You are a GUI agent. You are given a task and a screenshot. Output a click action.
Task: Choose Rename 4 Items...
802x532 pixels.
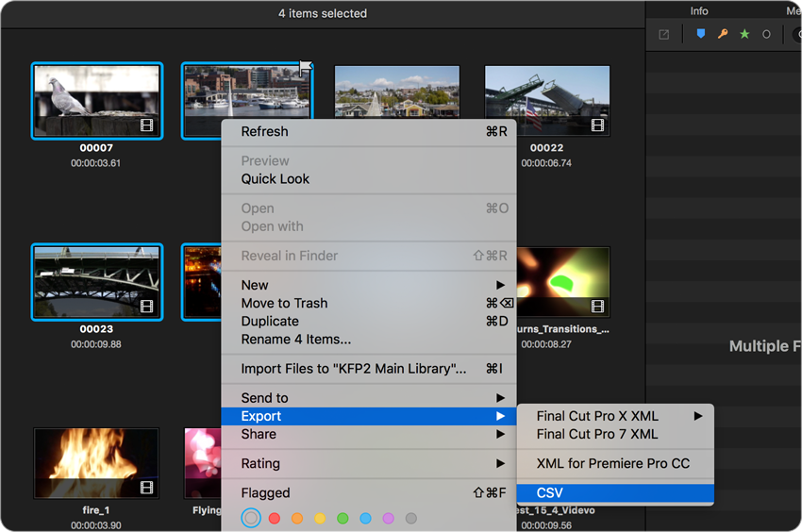[x=369, y=340]
